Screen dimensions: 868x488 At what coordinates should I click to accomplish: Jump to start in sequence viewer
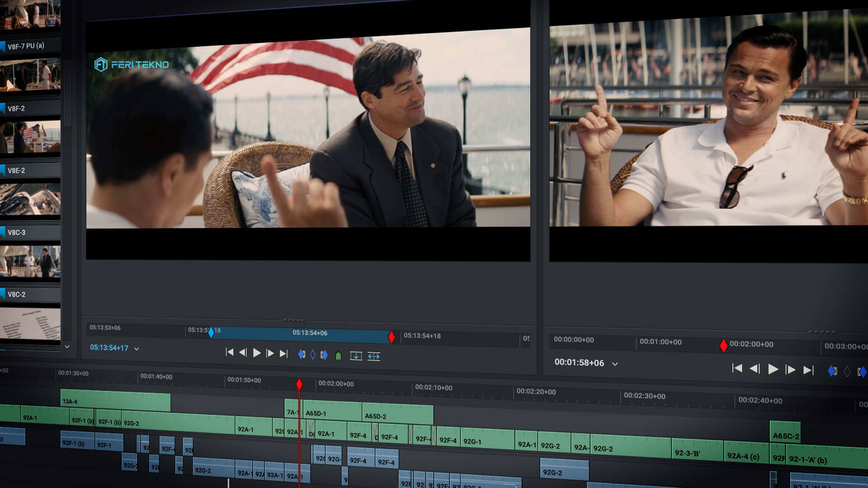point(737,368)
